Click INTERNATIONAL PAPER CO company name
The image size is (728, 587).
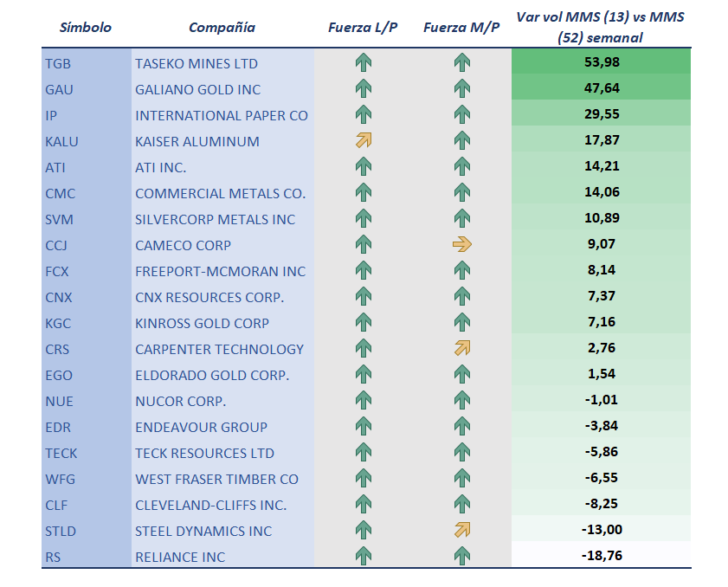(x=222, y=116)
